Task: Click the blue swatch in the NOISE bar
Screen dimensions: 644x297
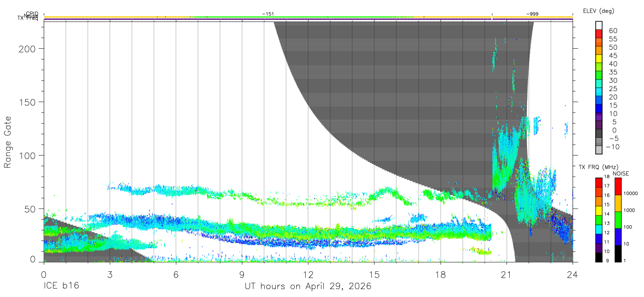Action: 618,237
